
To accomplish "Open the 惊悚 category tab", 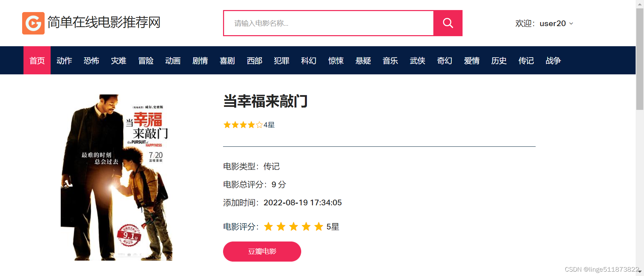I will click(x=336, y=60).
